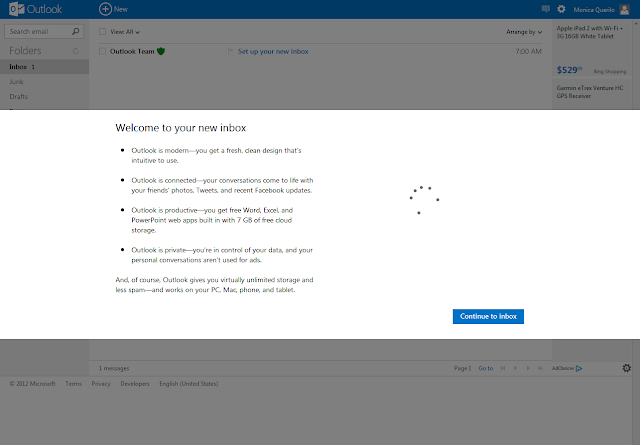This screenshot has width=640, height=445.
Task: Go to previous page arrow icon
Action: pyautogui.click(x=516, y=368)
